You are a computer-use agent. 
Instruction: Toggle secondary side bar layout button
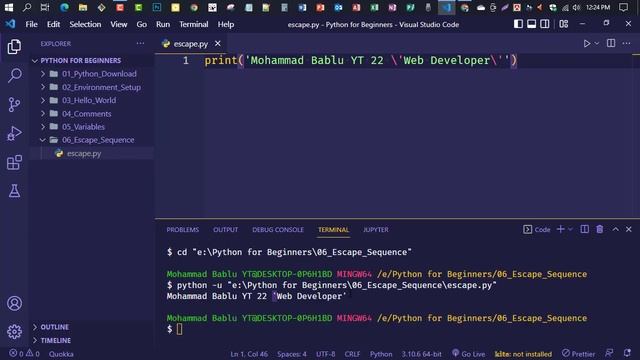pos(544,24)
